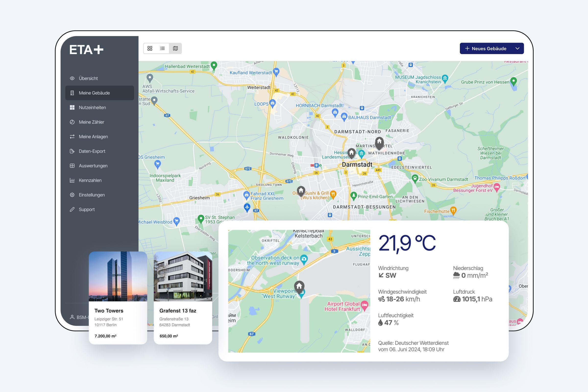
Task: Expand the Neues Gebäude dropdown arrow
Action: 517,49
